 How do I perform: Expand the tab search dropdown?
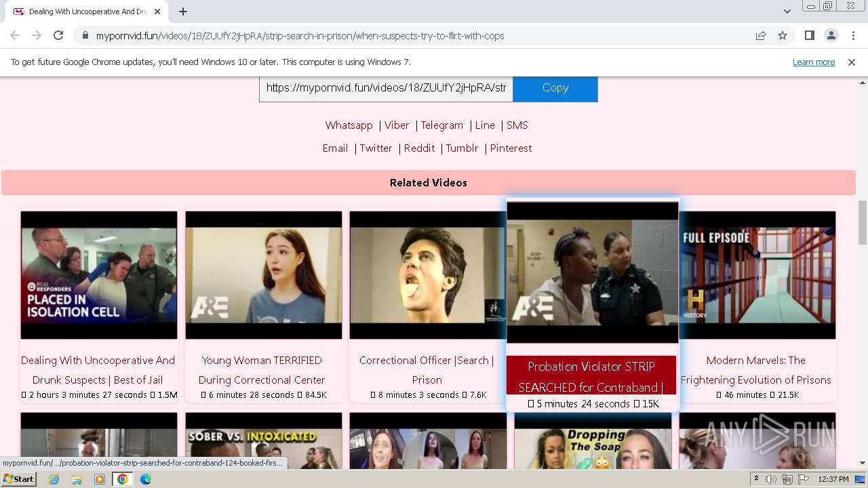[787, 12]
